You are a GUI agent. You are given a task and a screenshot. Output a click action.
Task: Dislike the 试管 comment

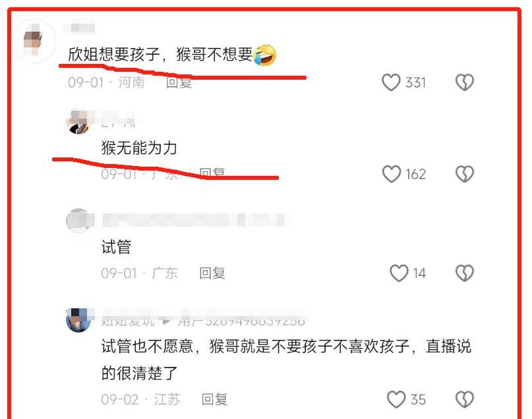[465, 273]
